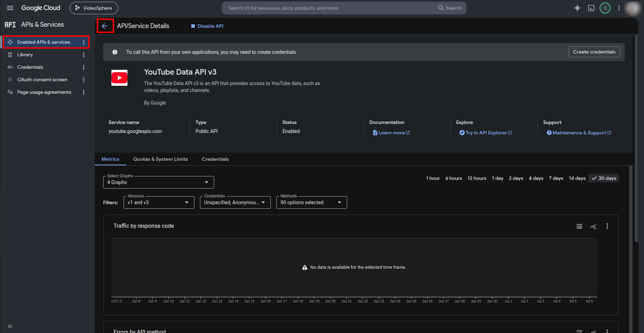Switch to Quotas & System Limits tab

pyautogui.click(x=160, y=159)
